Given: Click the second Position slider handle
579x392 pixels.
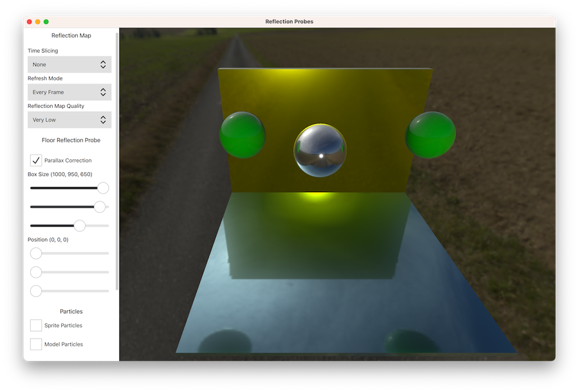Looking at the screenshot, I should (36, 272).
